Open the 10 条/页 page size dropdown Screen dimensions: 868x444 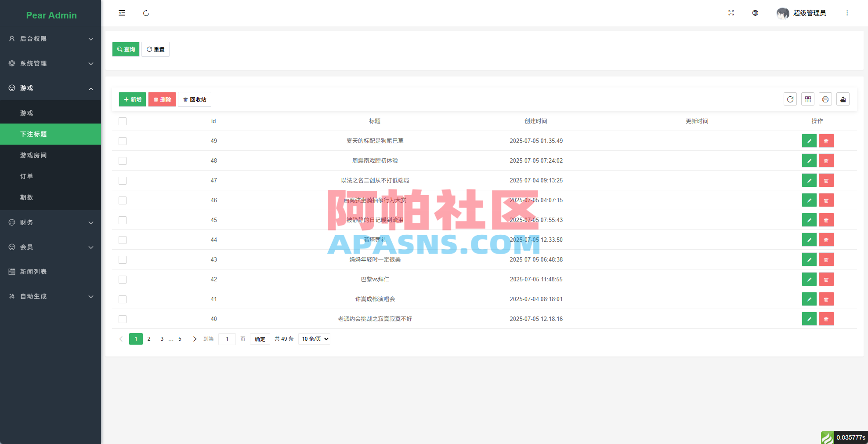(x=315, y=339)
